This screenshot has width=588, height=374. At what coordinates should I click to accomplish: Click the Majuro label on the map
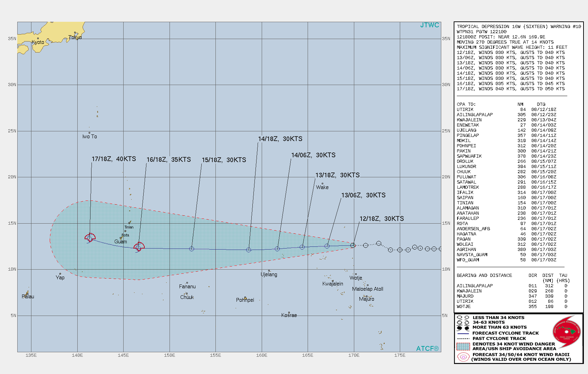367,299
